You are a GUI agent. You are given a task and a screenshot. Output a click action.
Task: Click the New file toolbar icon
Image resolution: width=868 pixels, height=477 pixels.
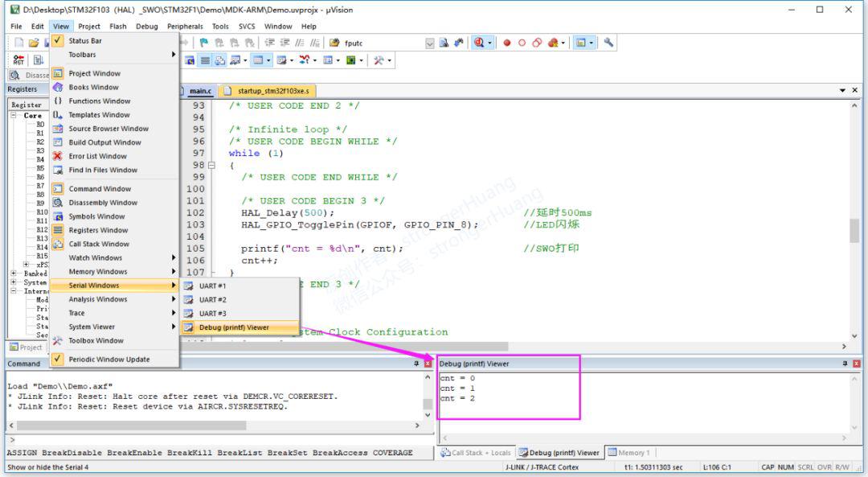pyautogui.click(x=19, y=43)
